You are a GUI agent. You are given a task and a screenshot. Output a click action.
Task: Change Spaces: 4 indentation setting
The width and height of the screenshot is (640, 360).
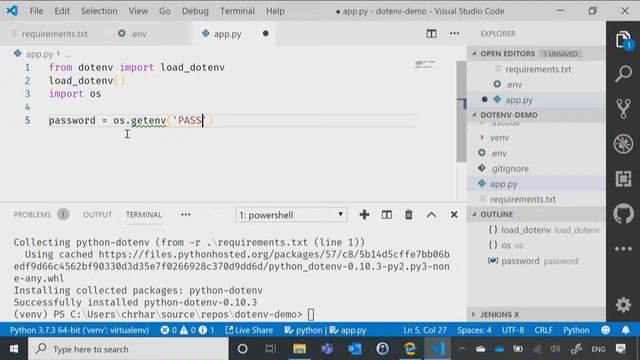coord(474,330)
